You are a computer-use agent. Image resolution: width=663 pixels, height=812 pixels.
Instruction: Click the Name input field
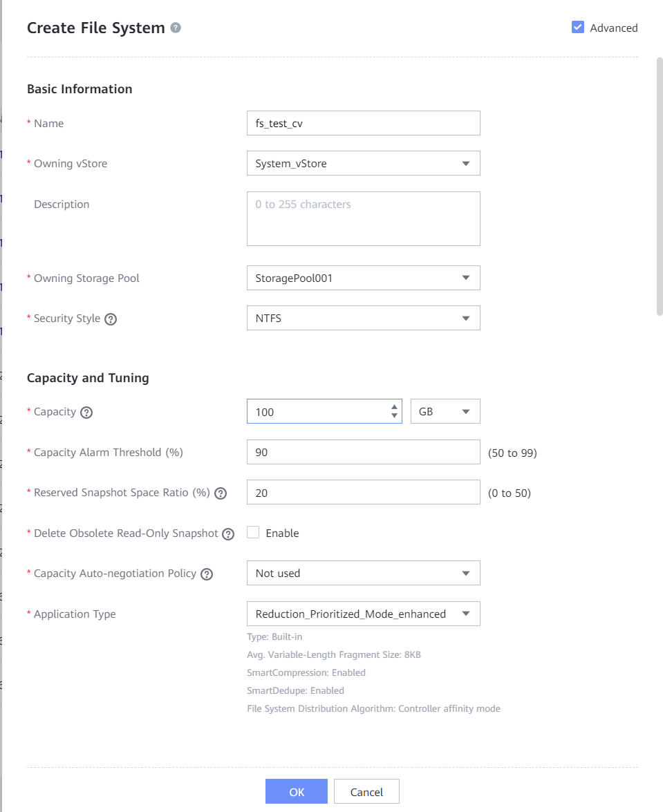tap(363, 124)
